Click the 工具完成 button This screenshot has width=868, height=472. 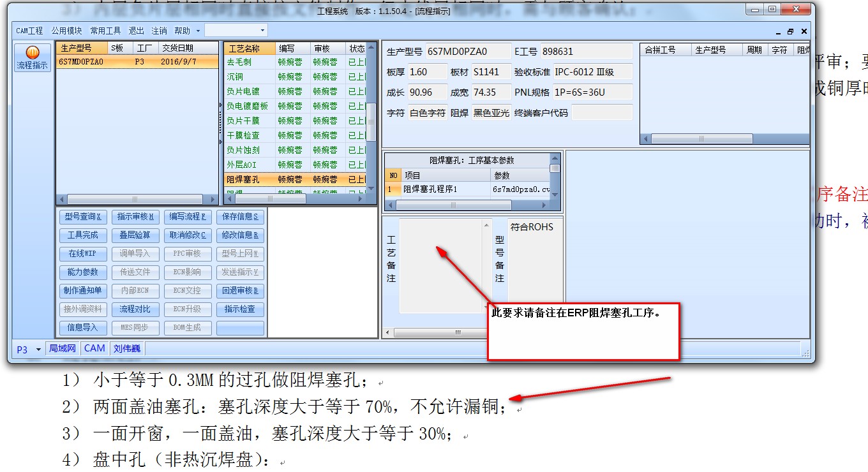coord(83,235)
